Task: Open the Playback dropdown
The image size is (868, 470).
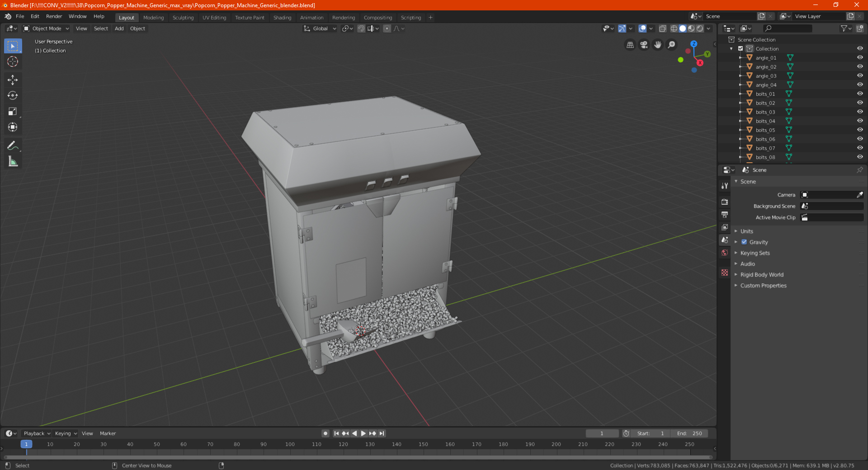Action: [37, 433]
